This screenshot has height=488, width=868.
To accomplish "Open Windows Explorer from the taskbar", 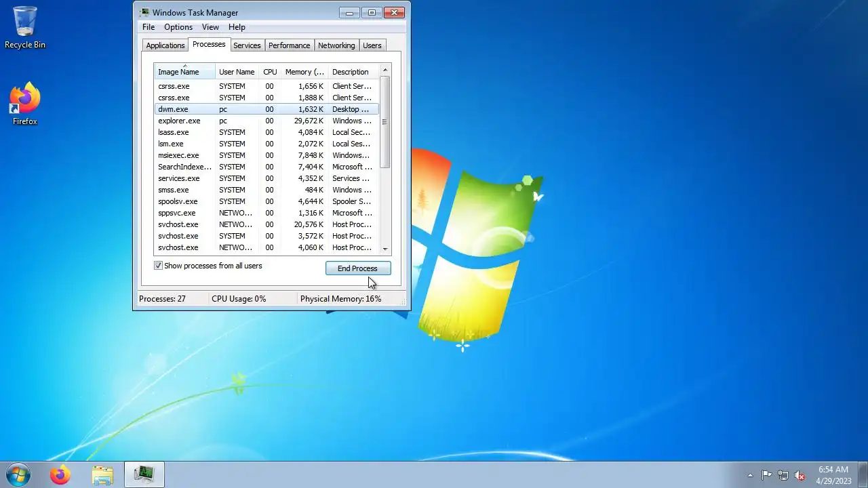I will coord(102,474).
